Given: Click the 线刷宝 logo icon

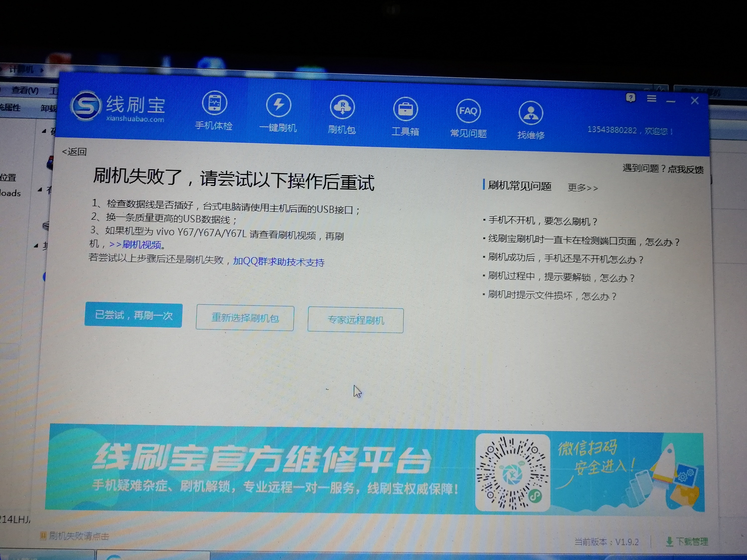Looking at the screenshot, I should coord(86,106).
